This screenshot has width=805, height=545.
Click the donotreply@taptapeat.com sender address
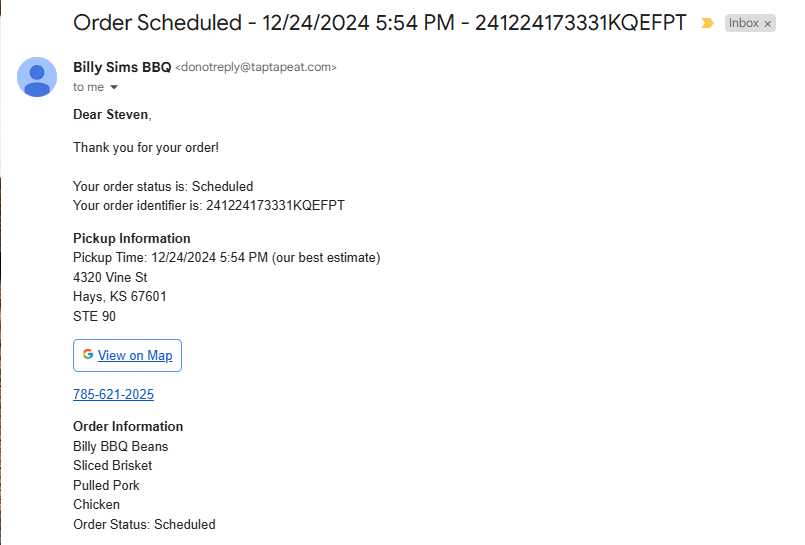256,68
